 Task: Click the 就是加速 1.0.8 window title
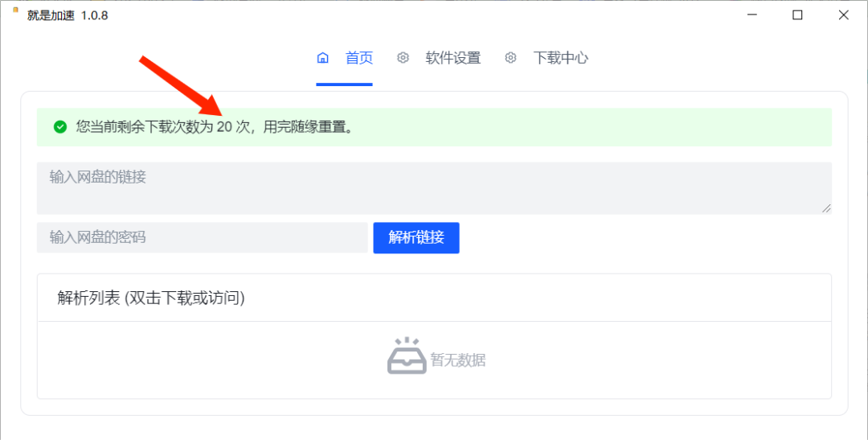click(x=68, y=15)
